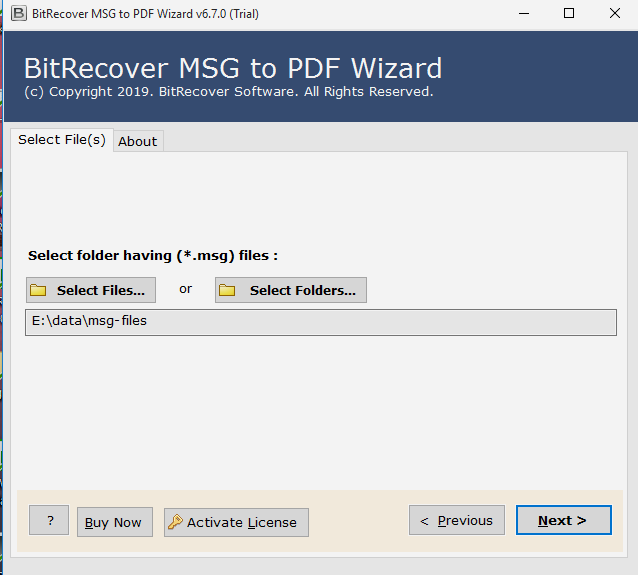Click the 'Select folder having (*.msg) files :' label
Image resolution: width=638 pixels, height=575 pixels.
153,256
